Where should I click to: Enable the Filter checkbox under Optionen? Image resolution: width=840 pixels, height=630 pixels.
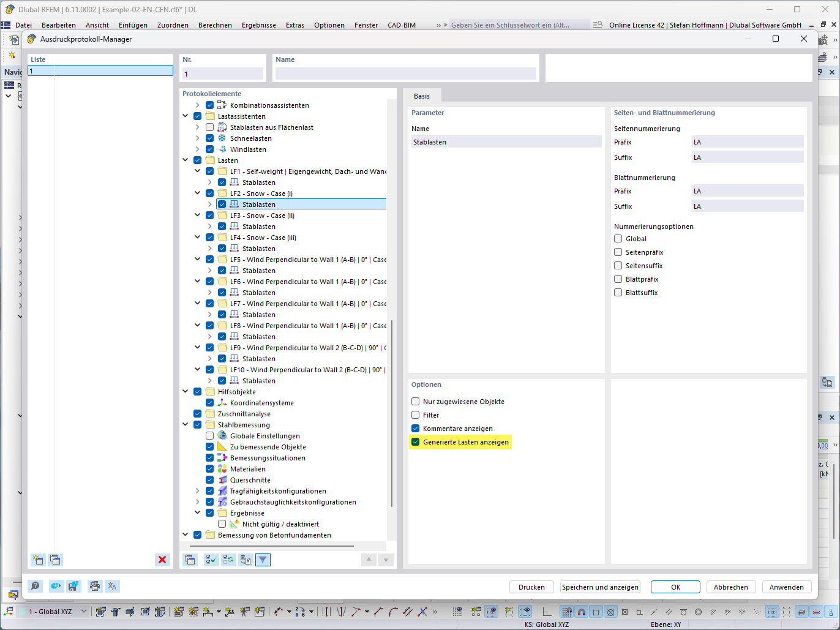pos(416,414)
